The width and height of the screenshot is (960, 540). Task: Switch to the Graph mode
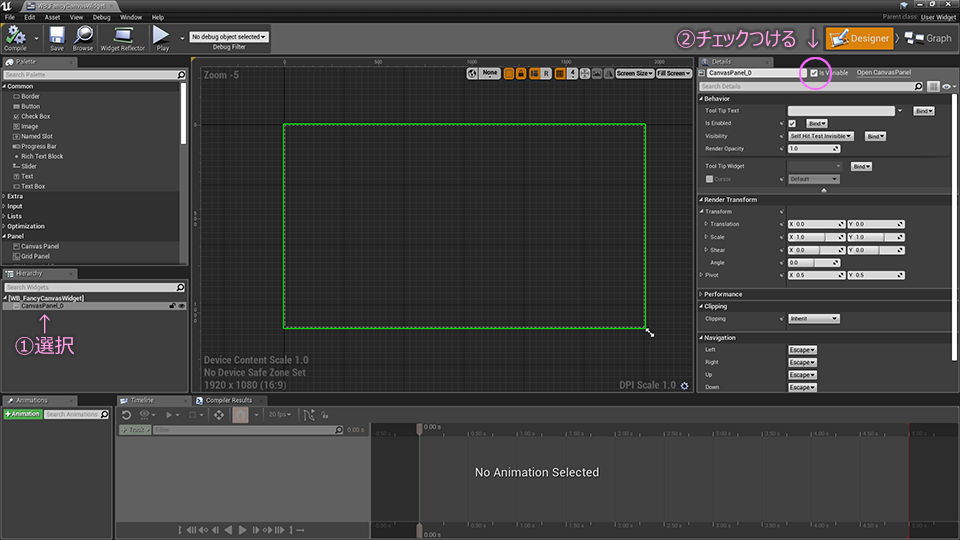(928, 38)
